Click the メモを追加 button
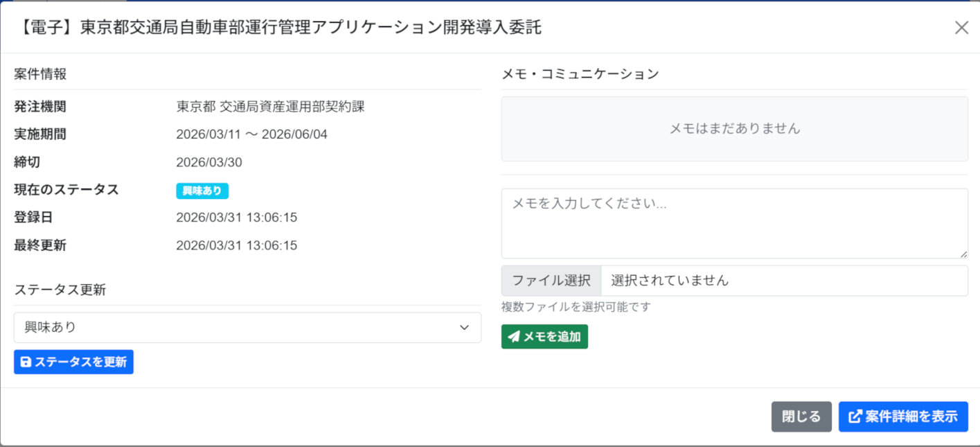The width and height of the screenshot is (980, 447). [544, 336]
